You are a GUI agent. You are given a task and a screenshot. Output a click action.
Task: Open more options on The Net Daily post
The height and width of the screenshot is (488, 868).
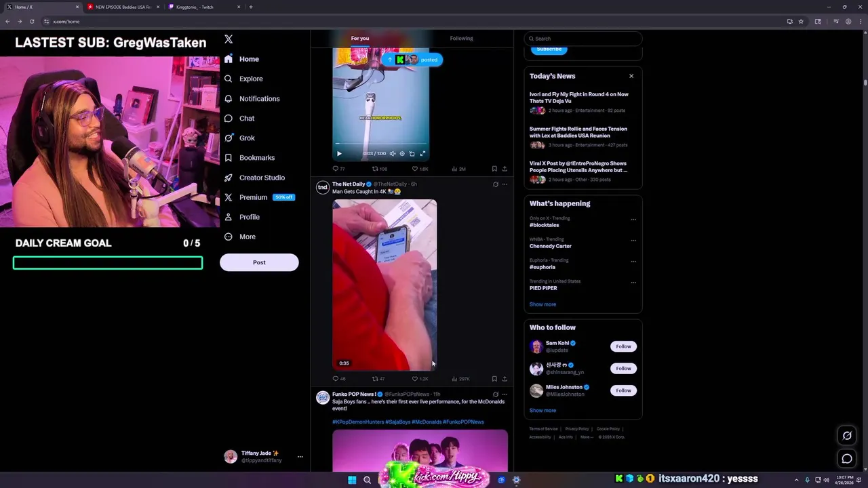click(505, 184)
